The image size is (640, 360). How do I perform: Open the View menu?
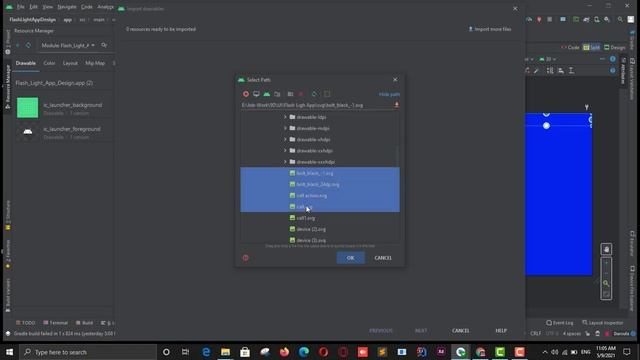[x=47, y=7]
